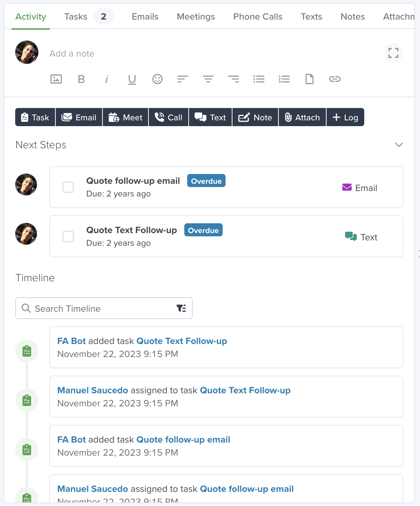The height and width of the screenshot is (506, 420).
Task: Insert bulleted list in note
Action: 259,79
